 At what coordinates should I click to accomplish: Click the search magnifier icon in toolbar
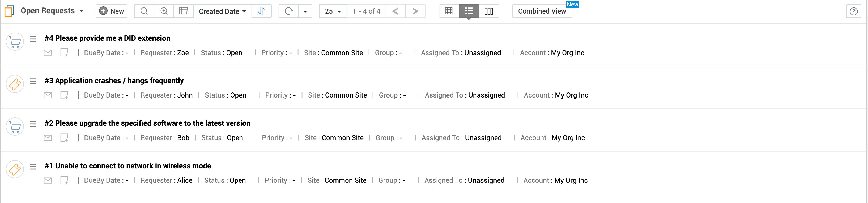point(144,11)
